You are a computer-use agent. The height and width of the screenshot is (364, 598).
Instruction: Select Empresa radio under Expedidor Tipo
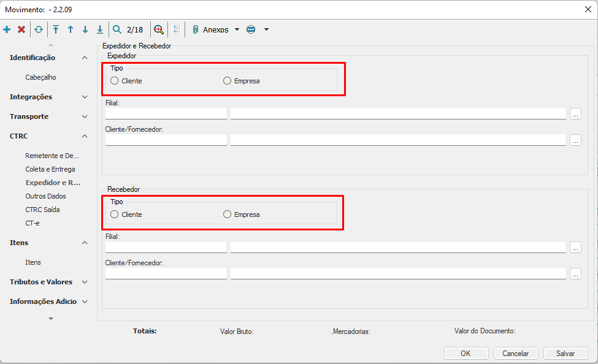(x=228, y=81)
